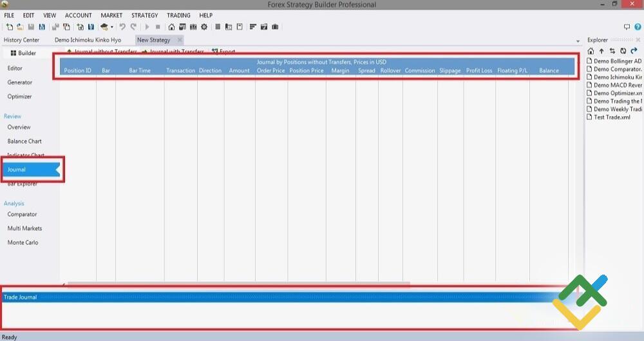The width and height of the screenshot is (644, 341).
Task: Click Journal with Transfers button
Action: [173, 52]
